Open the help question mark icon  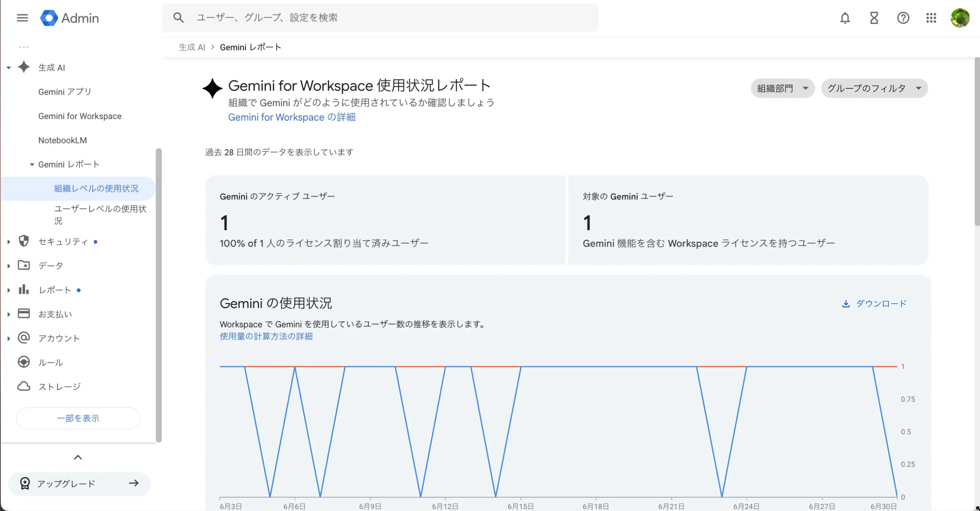pyautogui.click(x=903, y=18)
